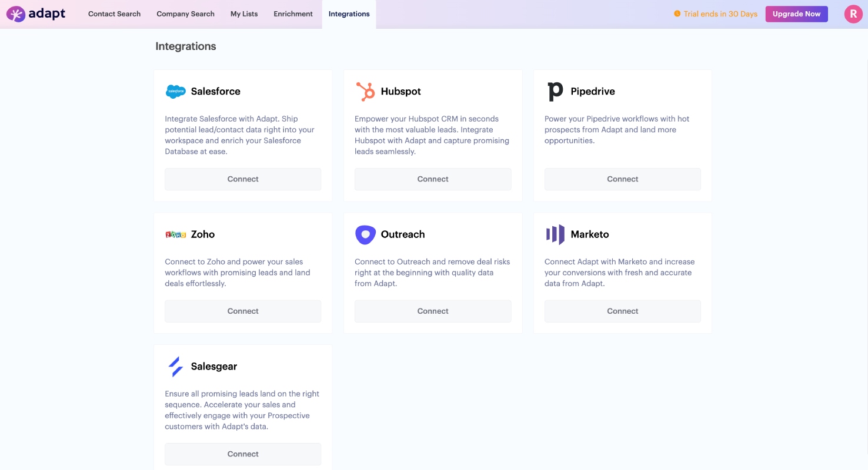Image resolution: width=868 pixels, height=470 pixels.
Task: Connect the Pipedrive integration
Action: pyautogui.click(x=622, y=179)
